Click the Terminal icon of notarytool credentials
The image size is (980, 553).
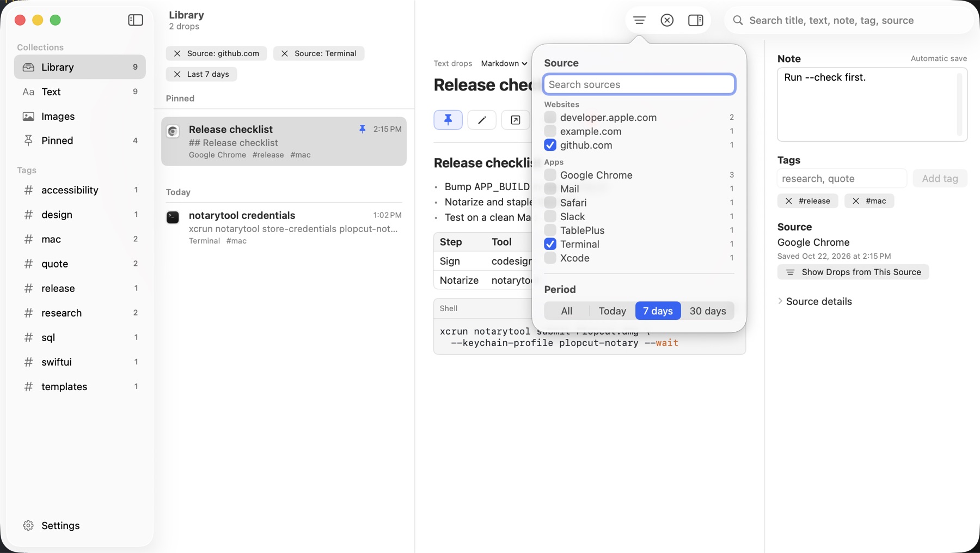coord(173,217)
